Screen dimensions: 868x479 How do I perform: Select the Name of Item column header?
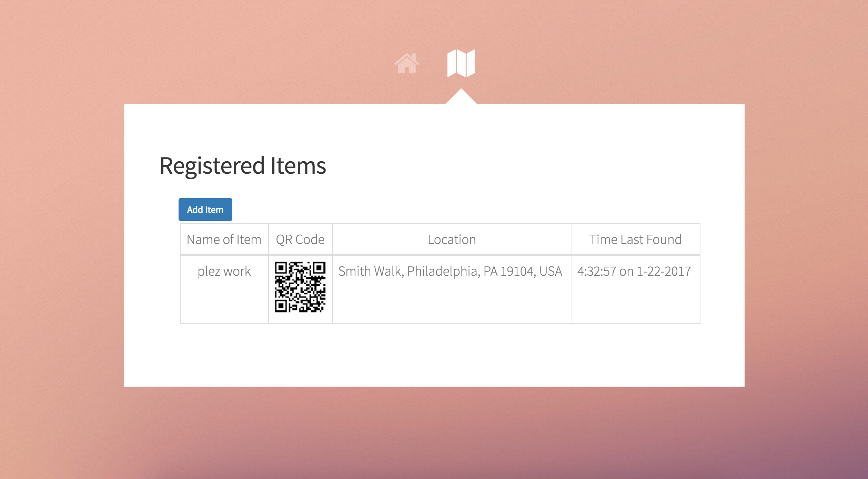pos(224,239)
